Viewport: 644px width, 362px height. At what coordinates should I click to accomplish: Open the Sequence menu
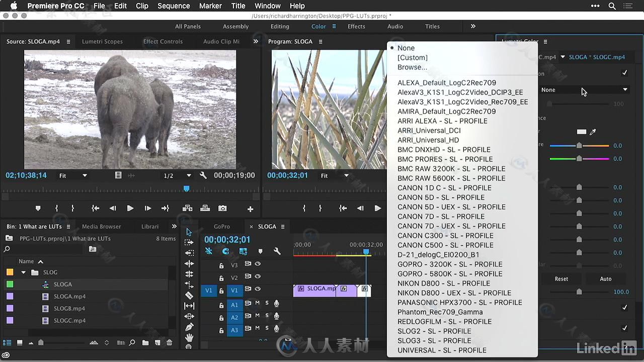coord(174,6)
